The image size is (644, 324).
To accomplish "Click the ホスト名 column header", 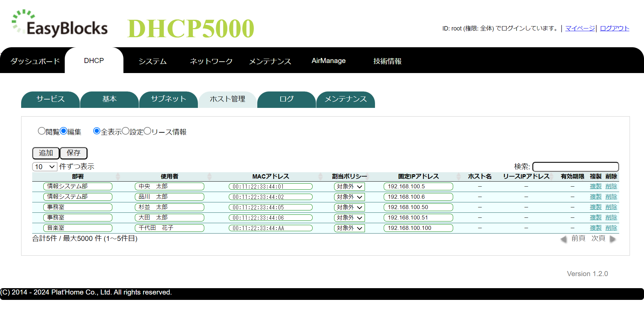I will (x=480, y=176).
